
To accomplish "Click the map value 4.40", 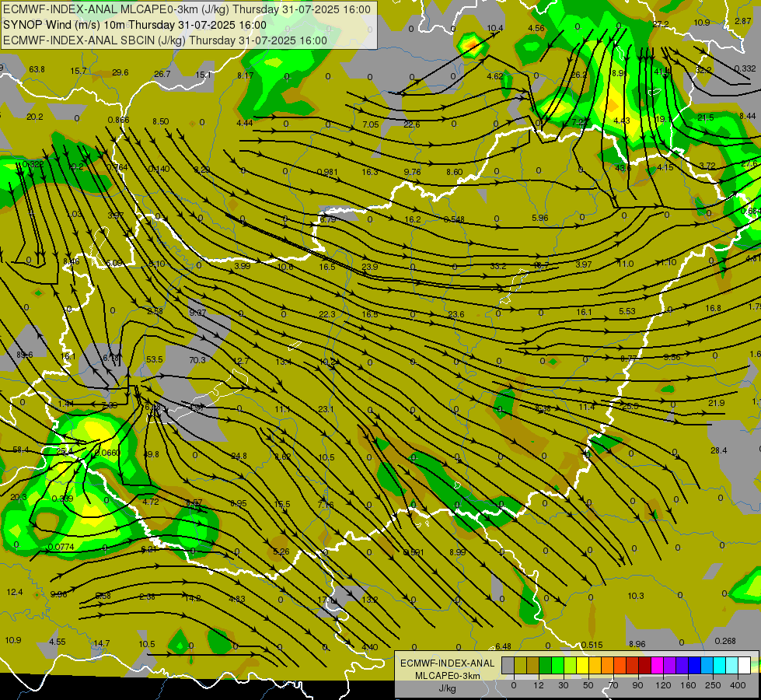I will pyautogui.click(x=370, y=647).
